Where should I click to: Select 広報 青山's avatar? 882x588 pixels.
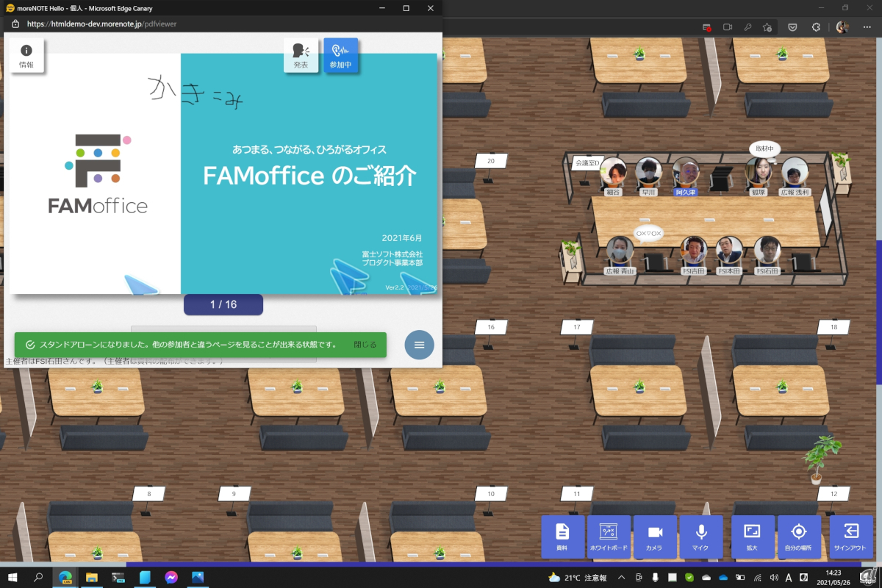pos(620,251)
